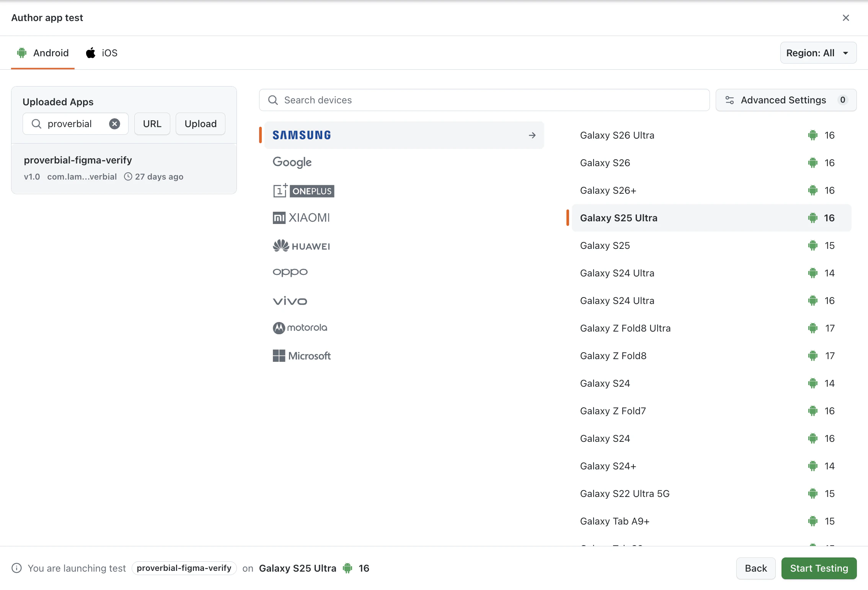Click the Upload button

pos(201,124)
